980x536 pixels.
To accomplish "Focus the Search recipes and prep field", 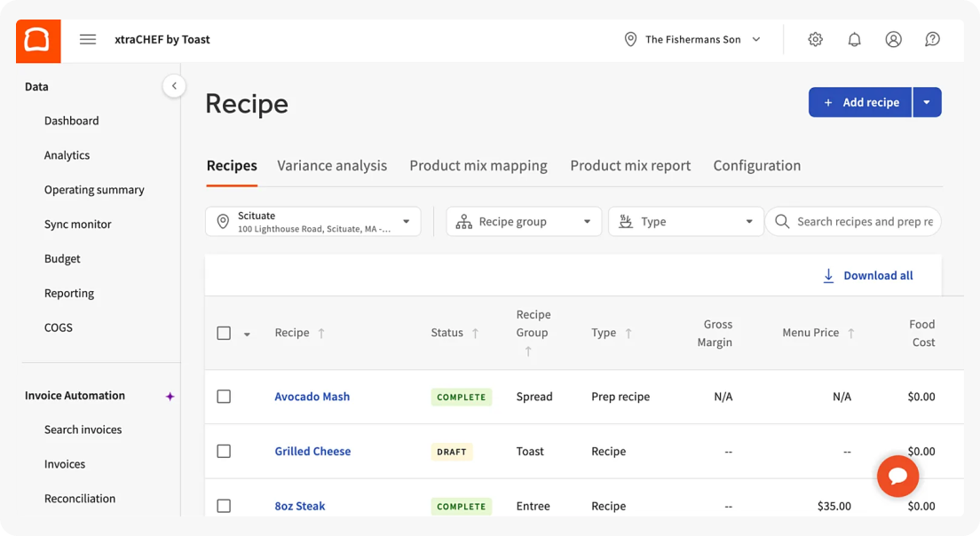I will pyautogui.click(x=853, y=222).
